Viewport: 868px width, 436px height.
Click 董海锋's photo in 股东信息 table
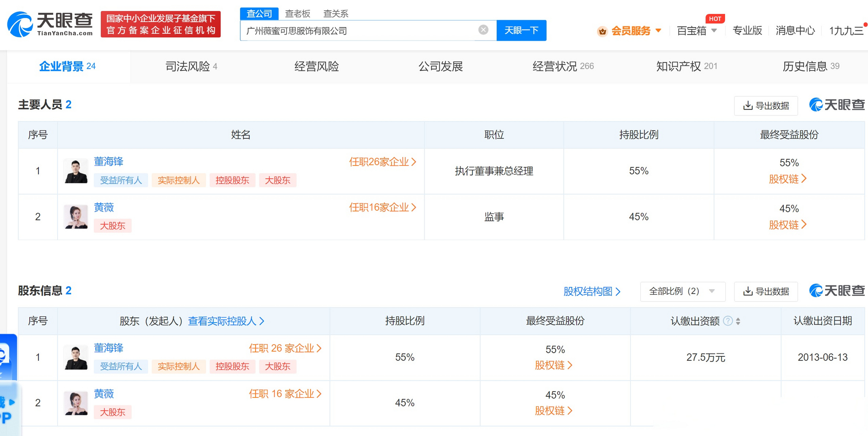76,357
